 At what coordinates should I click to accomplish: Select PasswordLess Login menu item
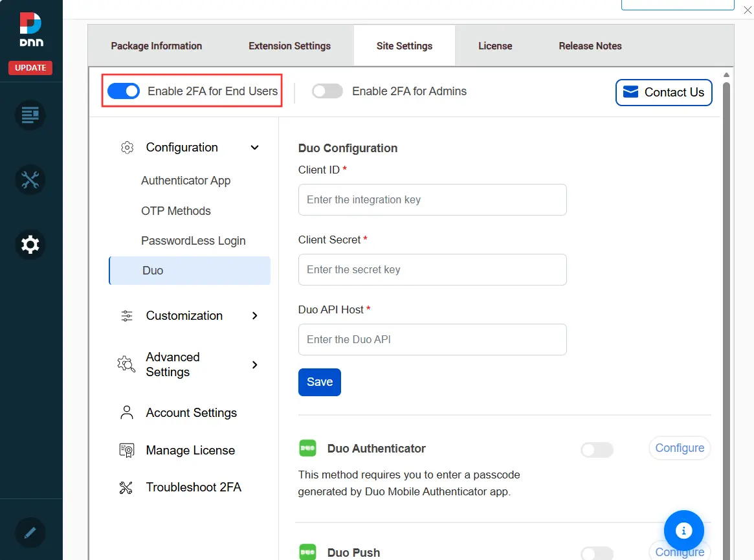pos(194,241)
